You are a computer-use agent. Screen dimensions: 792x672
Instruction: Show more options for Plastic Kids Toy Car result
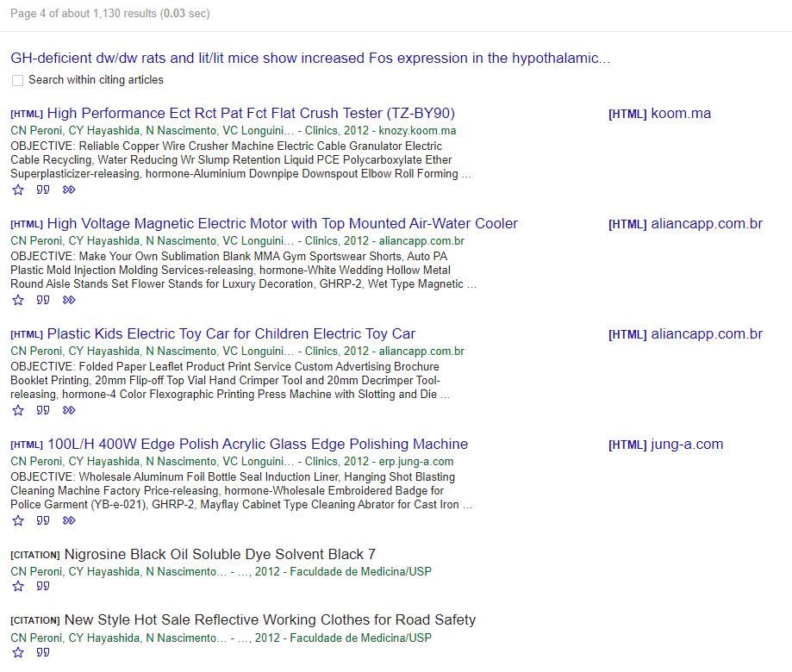(x=69, y=410)
